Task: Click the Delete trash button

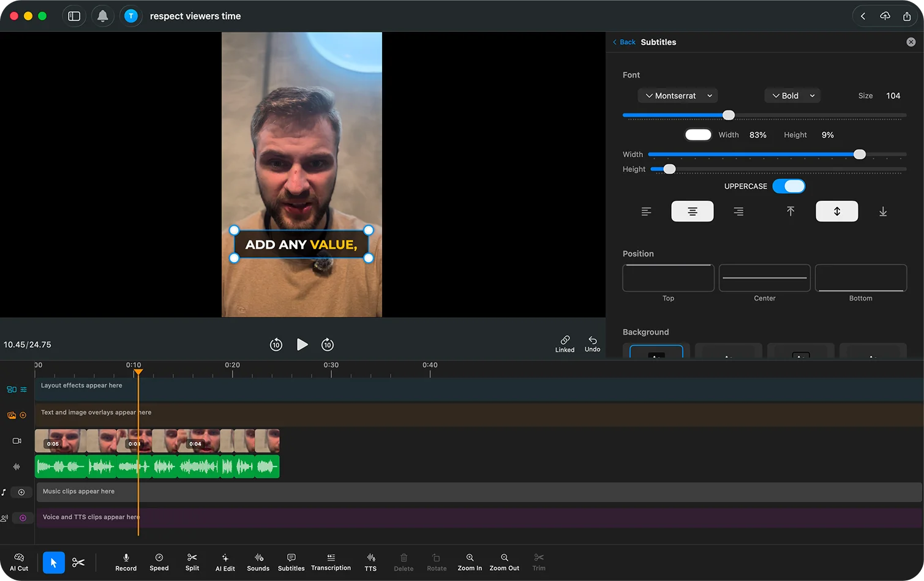Action: 404,562
